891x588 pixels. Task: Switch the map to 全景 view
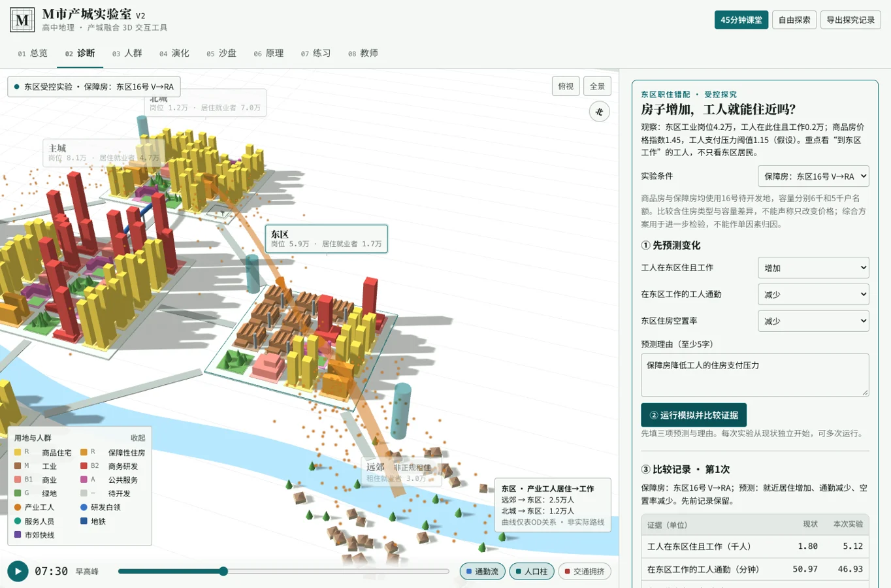click(x=598, y=86)
